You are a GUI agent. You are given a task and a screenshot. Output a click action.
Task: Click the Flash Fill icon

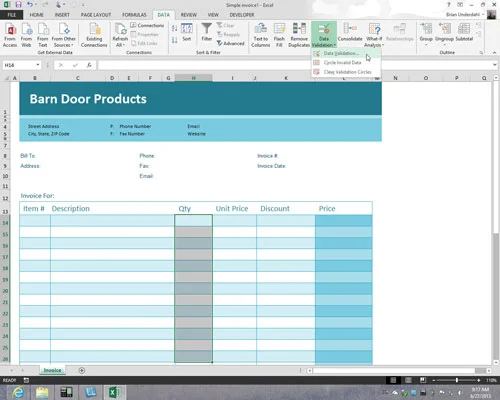pos(279,35)
